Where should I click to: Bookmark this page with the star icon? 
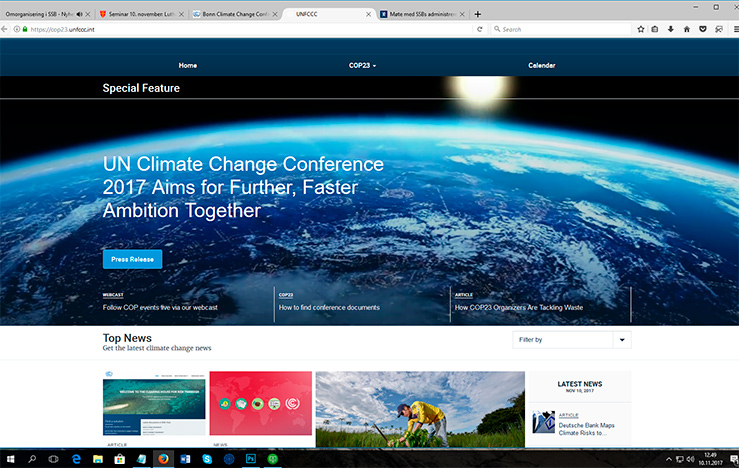(640, 29)
